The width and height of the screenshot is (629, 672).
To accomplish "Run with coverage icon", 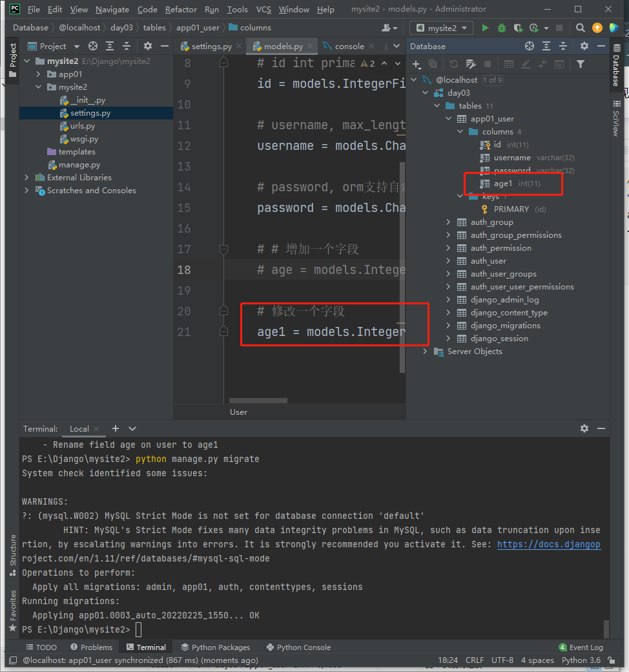I will coord(518,28).
